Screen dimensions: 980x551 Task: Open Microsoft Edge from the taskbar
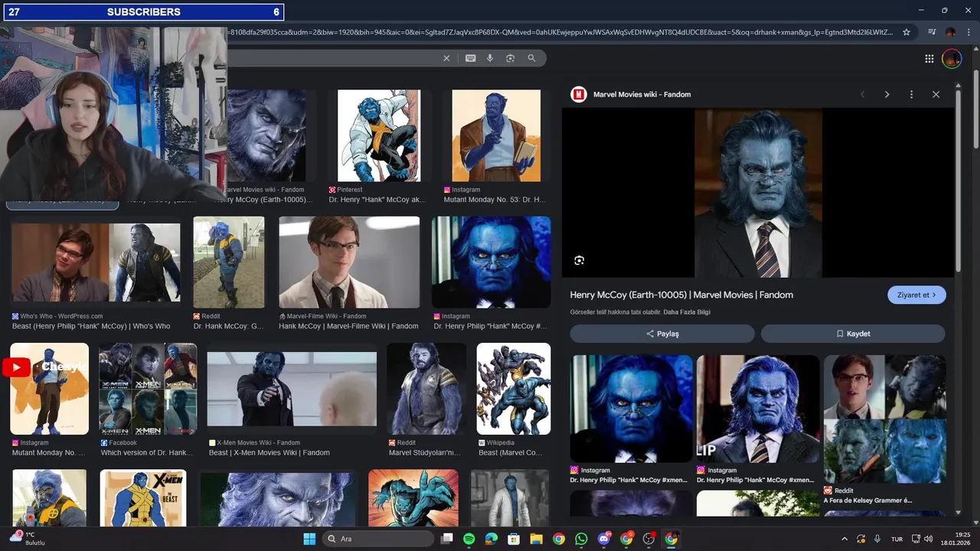point(492,539)
